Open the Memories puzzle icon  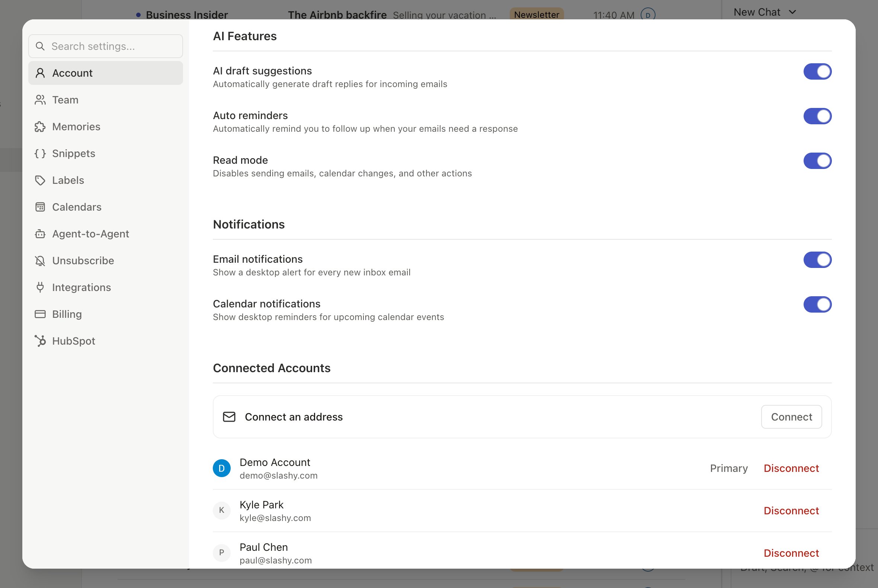click(40, 127)
